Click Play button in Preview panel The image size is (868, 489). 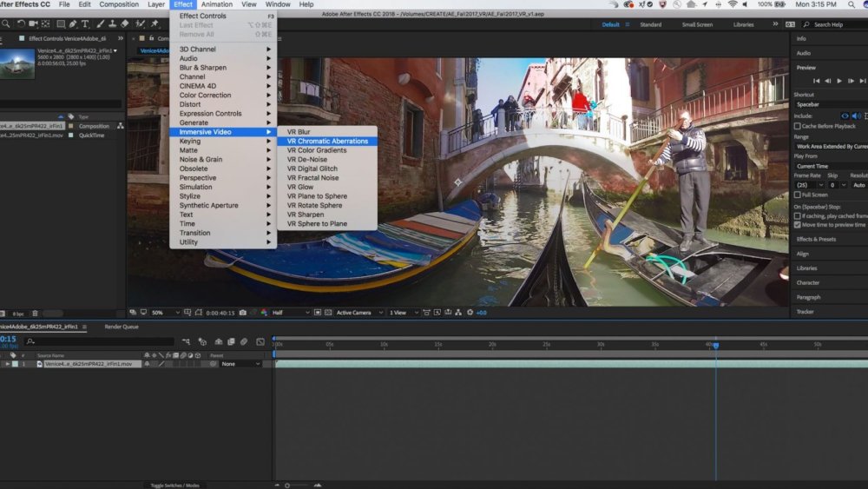[839, 81]
